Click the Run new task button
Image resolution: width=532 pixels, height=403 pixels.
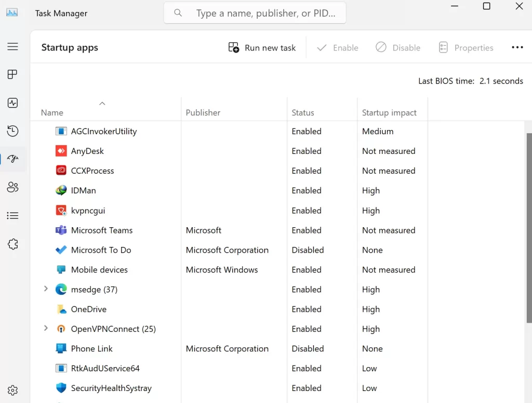[x=262, y=47]
